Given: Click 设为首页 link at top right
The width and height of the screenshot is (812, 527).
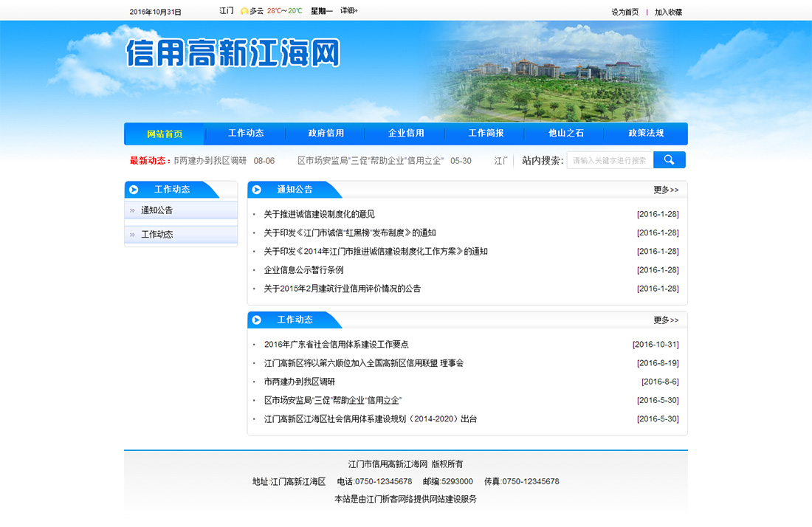Looking at the screenshot, I should coord(625,12).
